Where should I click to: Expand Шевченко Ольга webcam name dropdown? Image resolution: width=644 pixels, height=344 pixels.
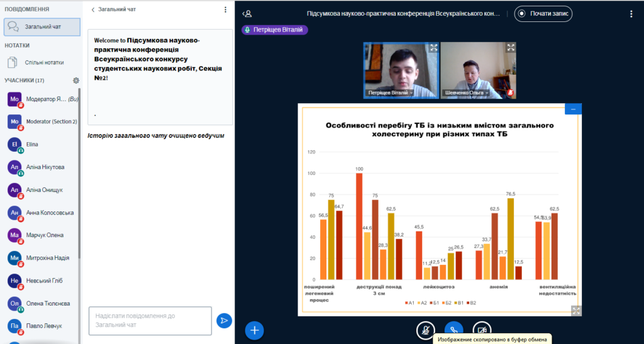click(x=465, y=92)
